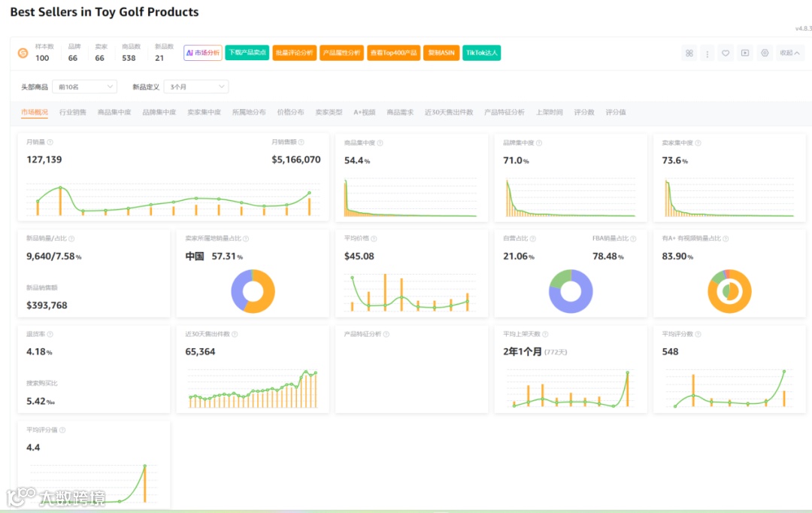
Task: Click the A+ video share donut chart
Action: tap(729, 291)
